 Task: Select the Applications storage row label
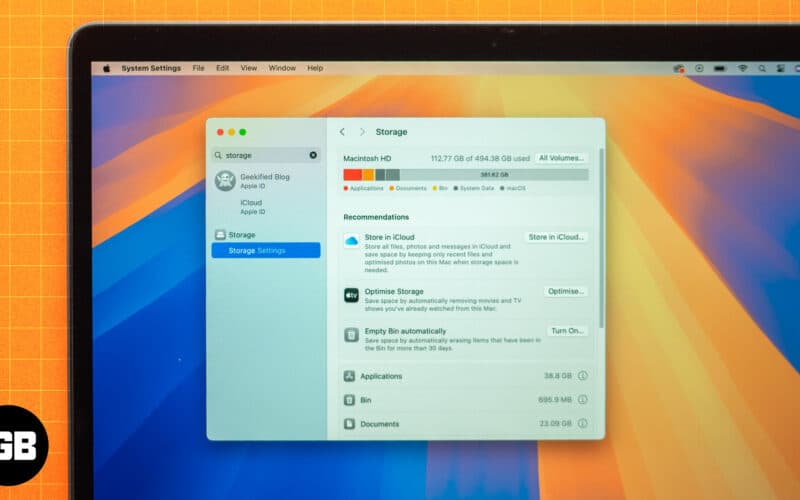(381, 376)
